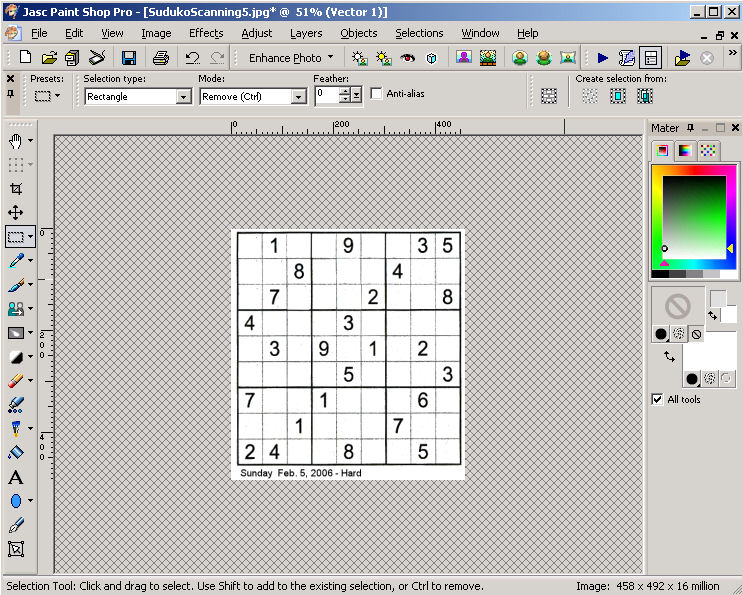743x595 pixels.
Task: Select the Text tool
Action: pyautogui.click(x=16, y=477)
